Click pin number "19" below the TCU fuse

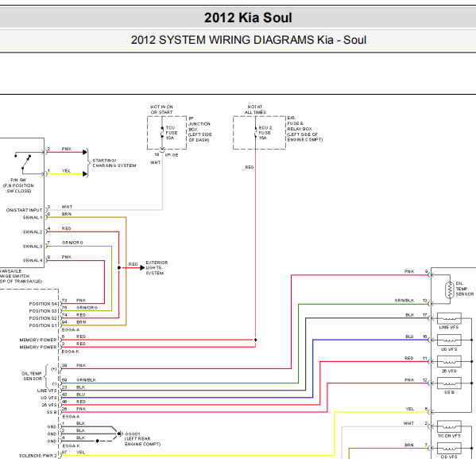(157, 154)
